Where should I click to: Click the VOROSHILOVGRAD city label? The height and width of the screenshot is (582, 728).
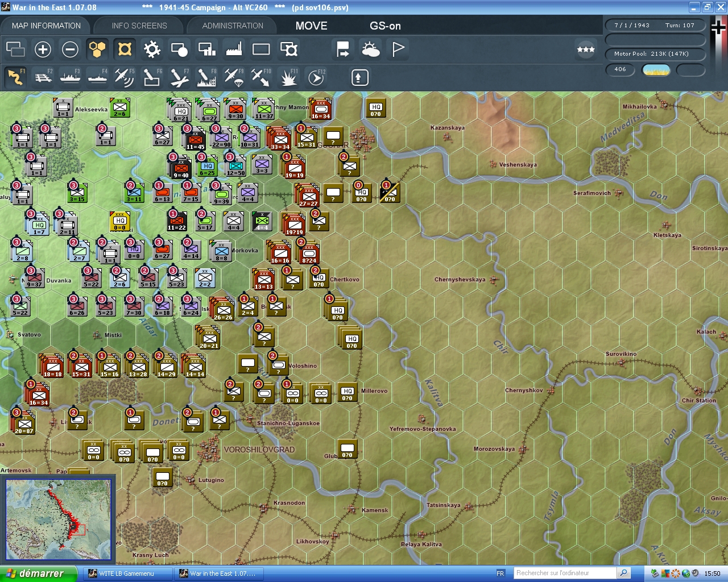coord(259,450)
